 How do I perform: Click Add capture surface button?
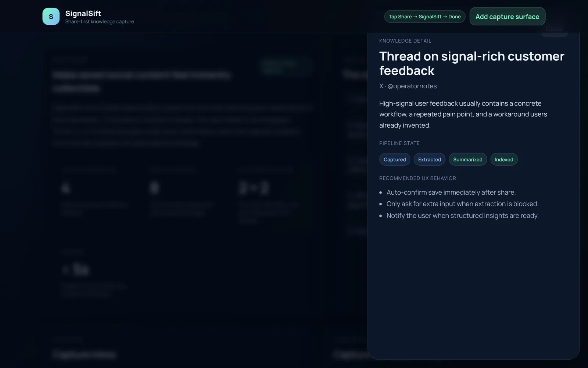(x=507, y=17)
